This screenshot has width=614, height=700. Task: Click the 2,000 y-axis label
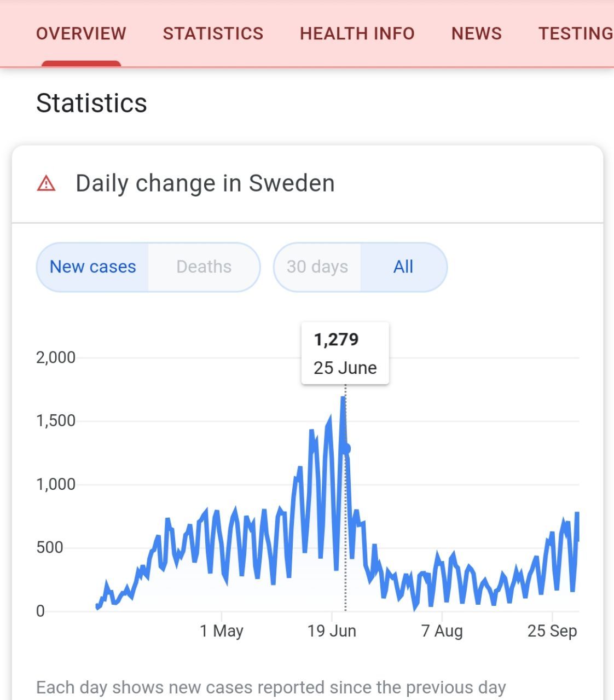[x=55, y=358]
